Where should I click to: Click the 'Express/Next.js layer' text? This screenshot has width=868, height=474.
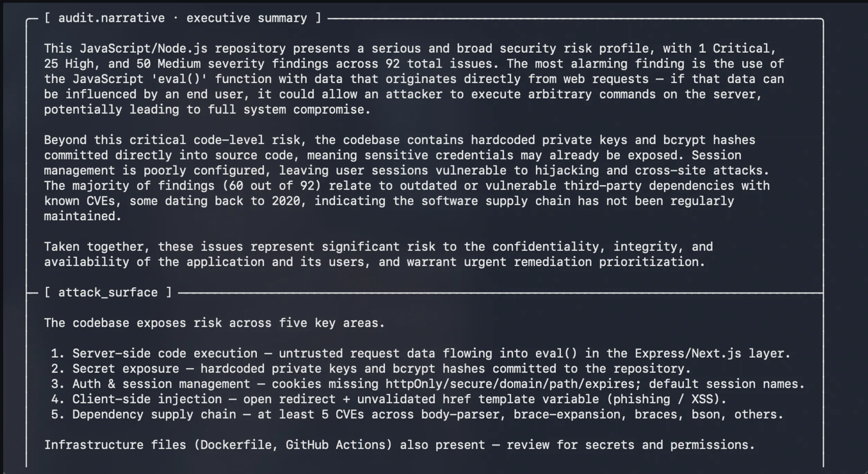click(x=713, y=353)
